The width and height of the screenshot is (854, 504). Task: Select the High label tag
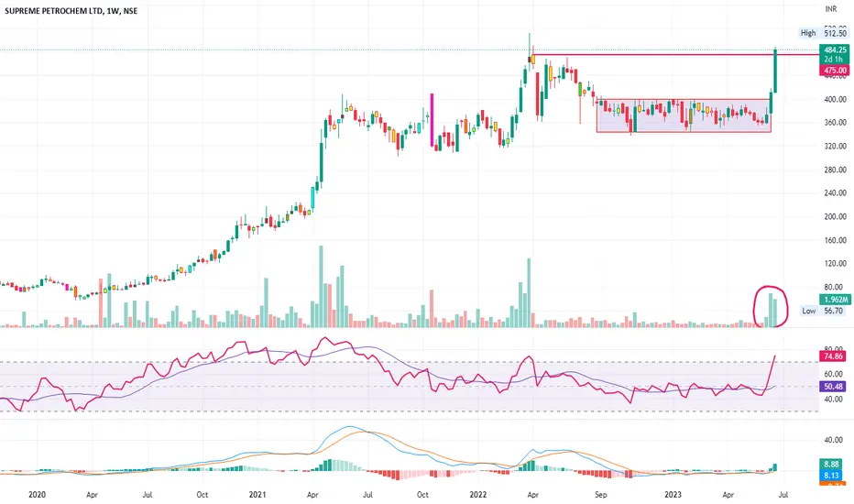[808, 33]
